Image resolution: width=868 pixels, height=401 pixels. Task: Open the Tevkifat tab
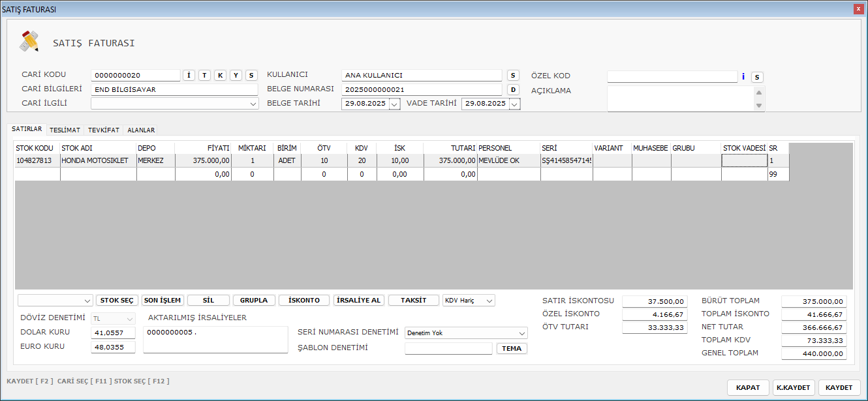tap(104, 130)
